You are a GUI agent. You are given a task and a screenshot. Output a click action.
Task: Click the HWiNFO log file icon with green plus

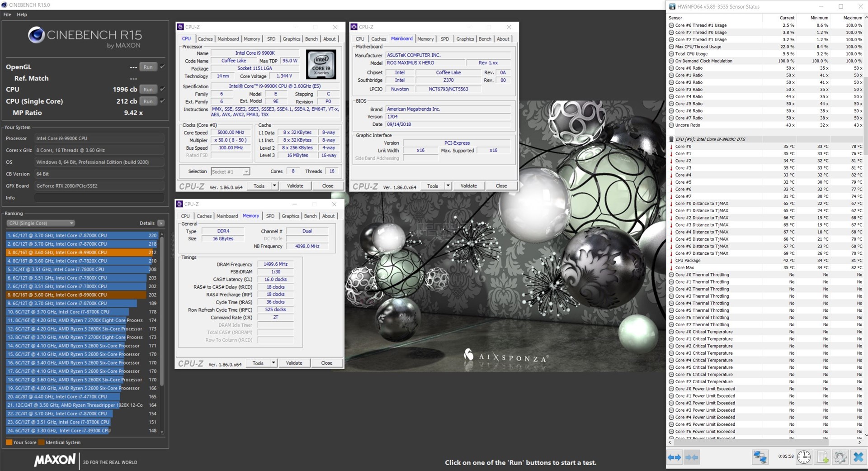(x=822, y=457)
